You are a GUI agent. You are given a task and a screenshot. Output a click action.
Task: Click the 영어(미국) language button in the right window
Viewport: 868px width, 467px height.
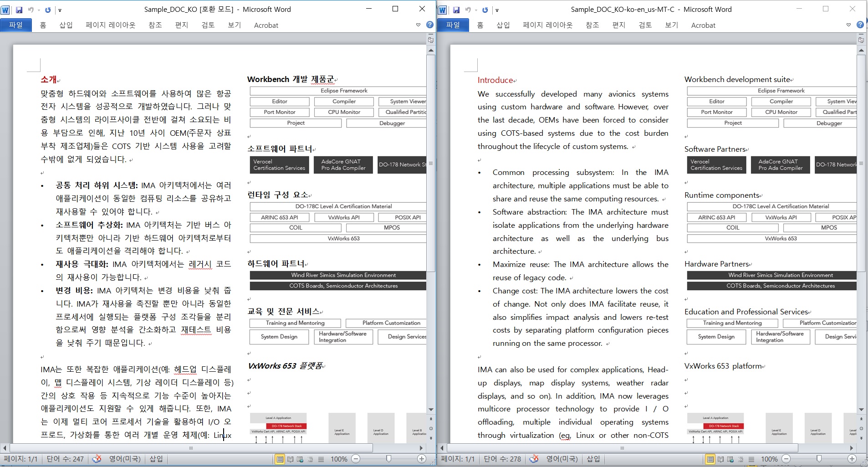pyautogui.click(x=562, y=459)
